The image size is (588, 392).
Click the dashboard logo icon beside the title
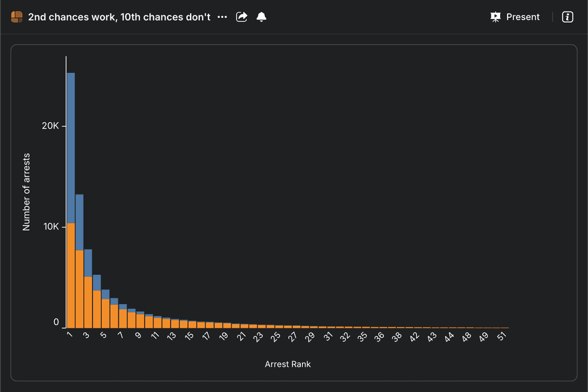click(x=17, y=17)
